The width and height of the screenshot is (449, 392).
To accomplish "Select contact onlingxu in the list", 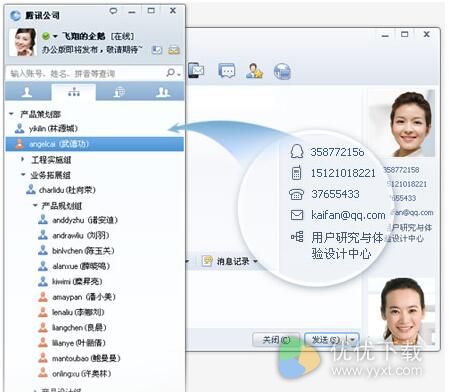I will click(x=81, y=374).
